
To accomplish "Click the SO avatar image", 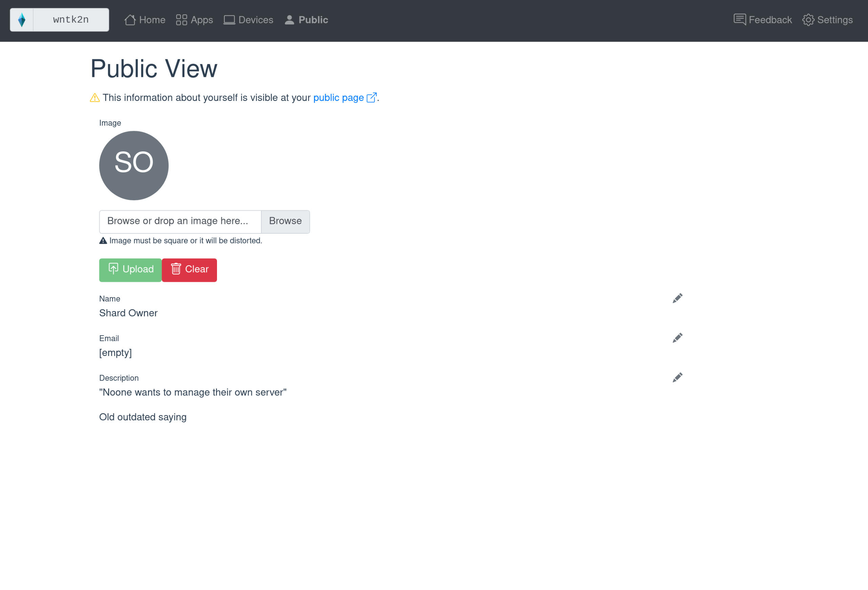I will pyautogui.click(x=134, y=165).
